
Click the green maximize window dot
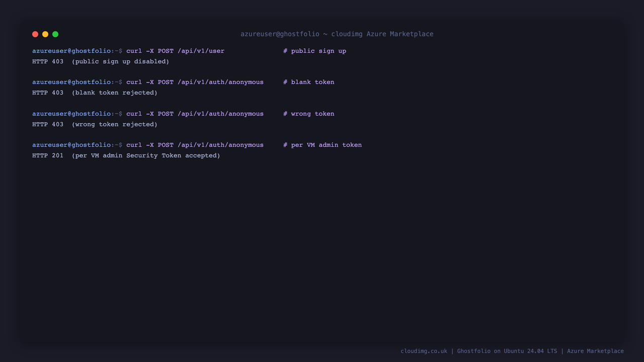tap(55, 34)
